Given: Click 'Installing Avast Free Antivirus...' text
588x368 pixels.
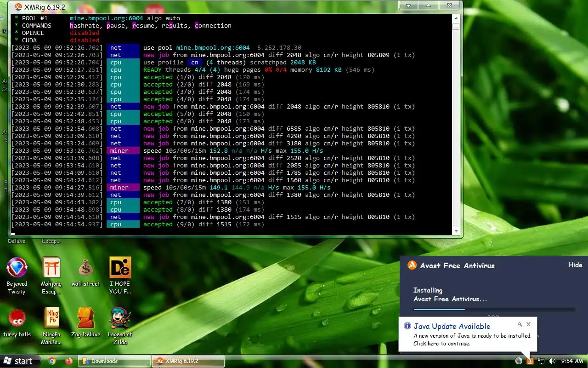Looking at the screenshot, I should 450,295.
